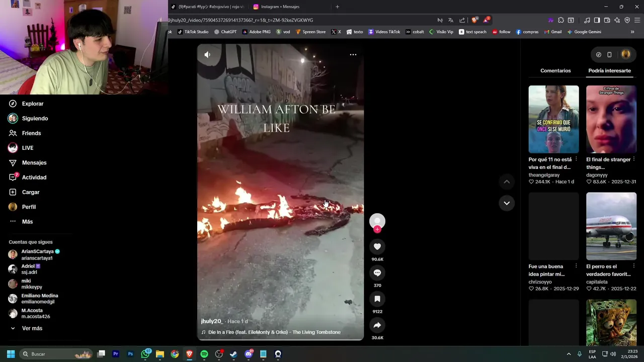Viewport: 644px width, 362px height.
Task: Open the video three-dots options menu
Action: click(x=353, y=54)
